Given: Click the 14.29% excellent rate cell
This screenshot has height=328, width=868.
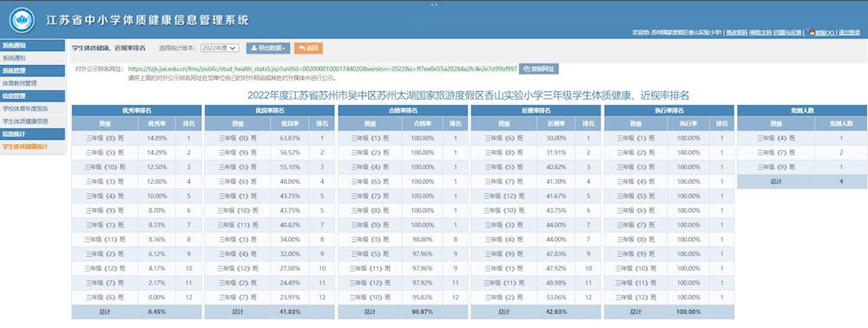Looking at the screenshot, I should pyautogui.click(x=156, y=153).
